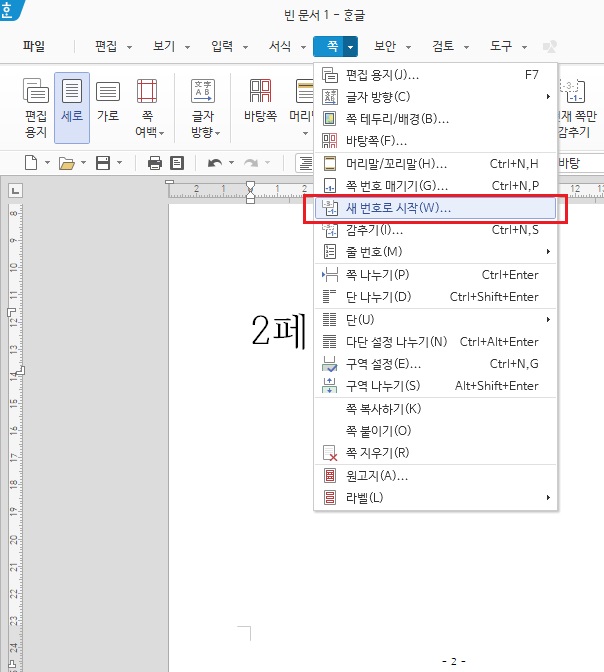Open 줄 번호(M) submenu
This screenshot has height=672, width=604.
tap(436, 252)
